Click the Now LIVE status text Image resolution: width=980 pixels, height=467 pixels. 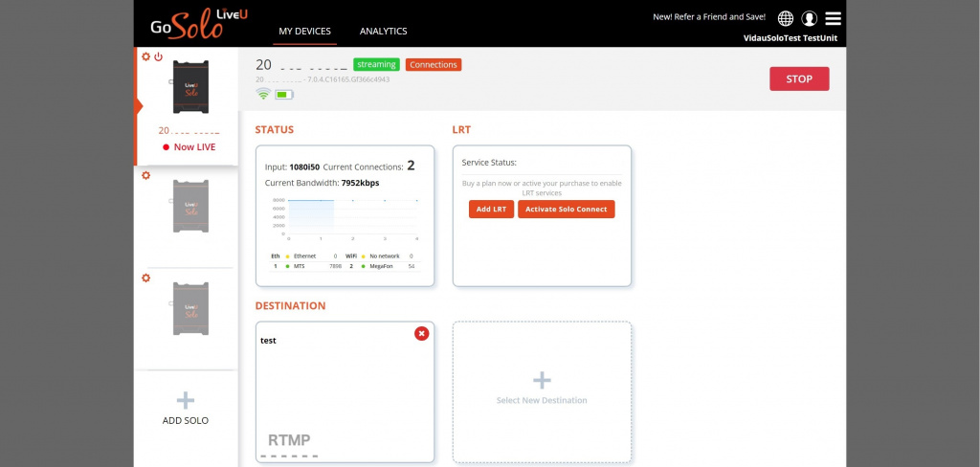click(194, 147)
